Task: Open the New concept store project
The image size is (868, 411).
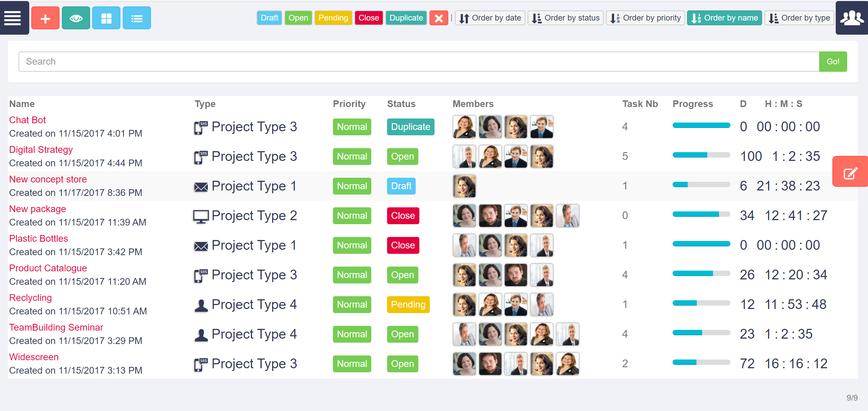Action: pyautogui.click(x=48, y=179)
